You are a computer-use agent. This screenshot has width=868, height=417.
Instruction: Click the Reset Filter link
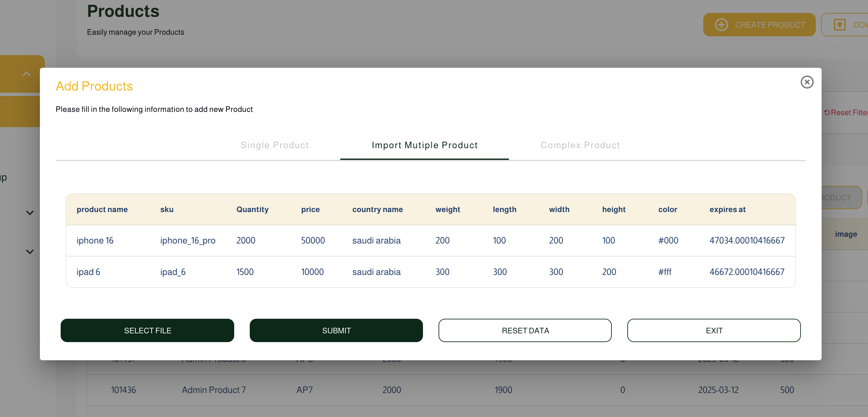click(x=846, y=113)
